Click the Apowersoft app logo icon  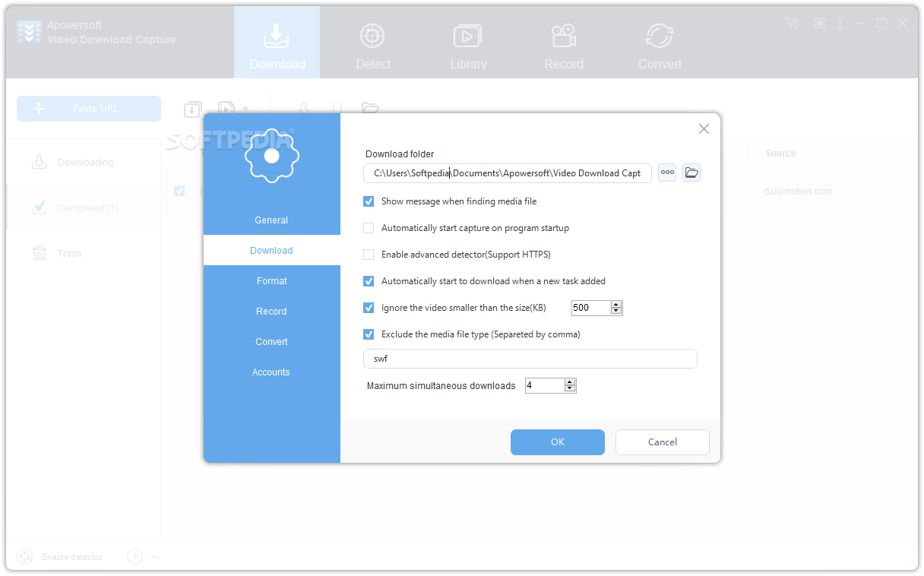click(29, 32)
